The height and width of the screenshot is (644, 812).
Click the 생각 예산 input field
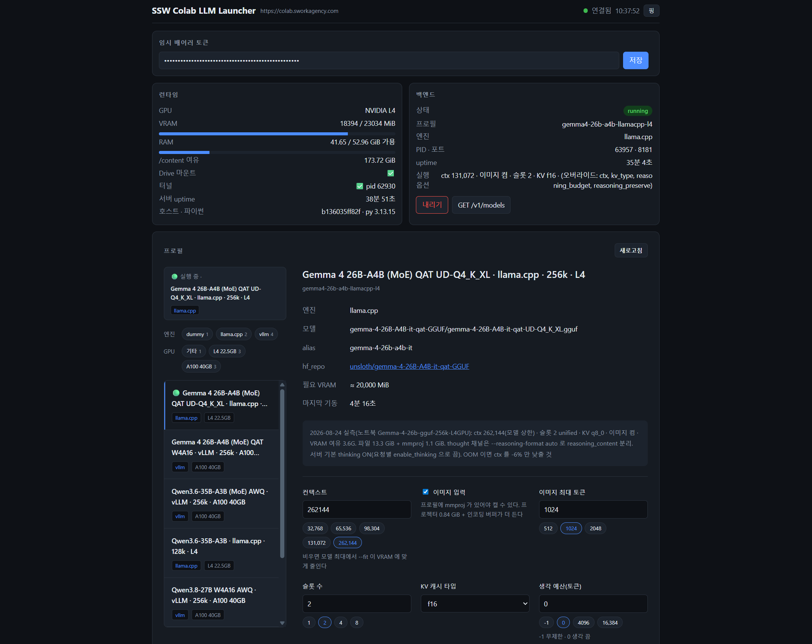[x=593, y=604]
